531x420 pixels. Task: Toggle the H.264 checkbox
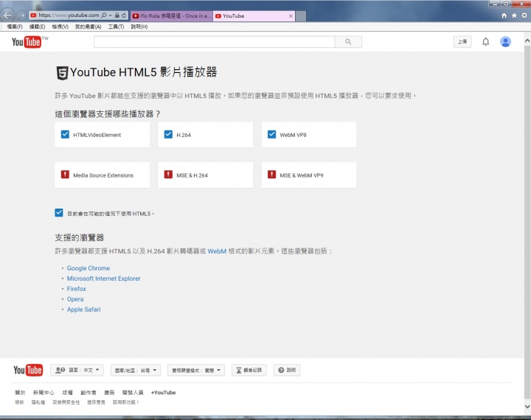coord(168,134)
